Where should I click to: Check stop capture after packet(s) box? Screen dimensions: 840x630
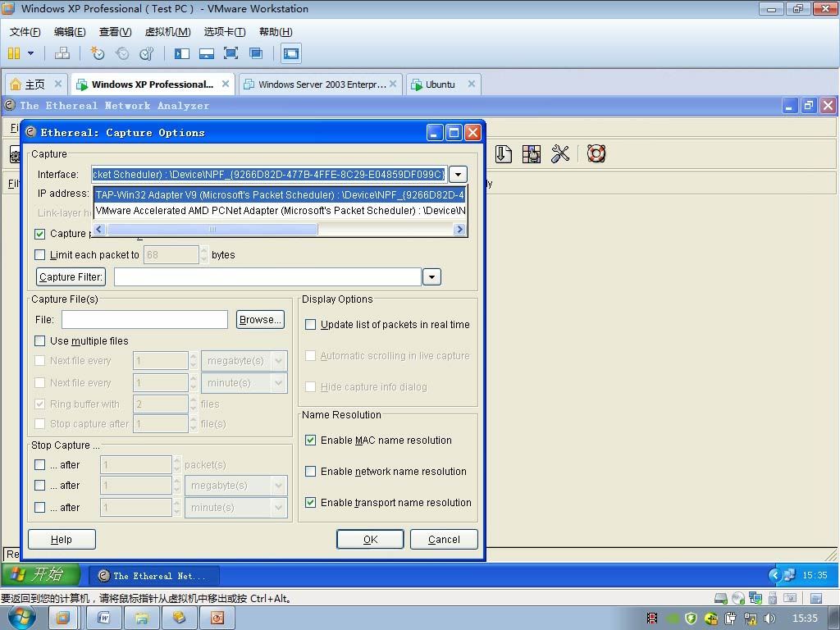(39, 464)
